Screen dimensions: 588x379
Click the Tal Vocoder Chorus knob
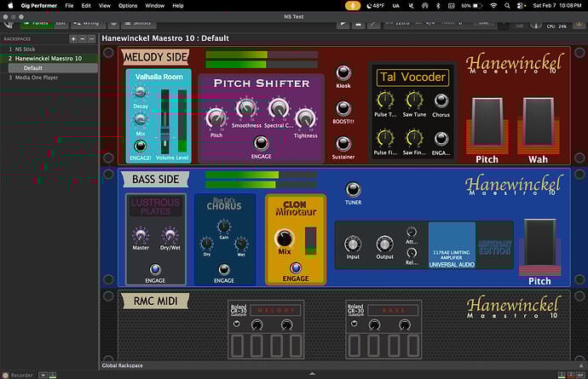tap(441, 100)
